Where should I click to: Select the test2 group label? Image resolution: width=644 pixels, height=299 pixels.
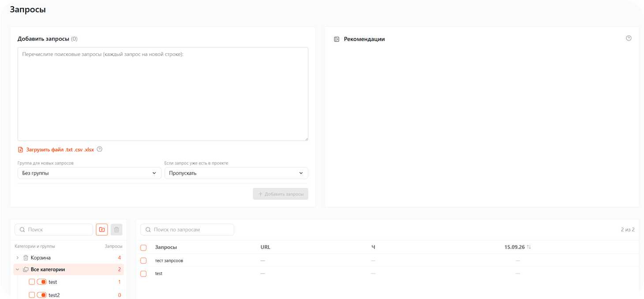(x=54, y=295)
